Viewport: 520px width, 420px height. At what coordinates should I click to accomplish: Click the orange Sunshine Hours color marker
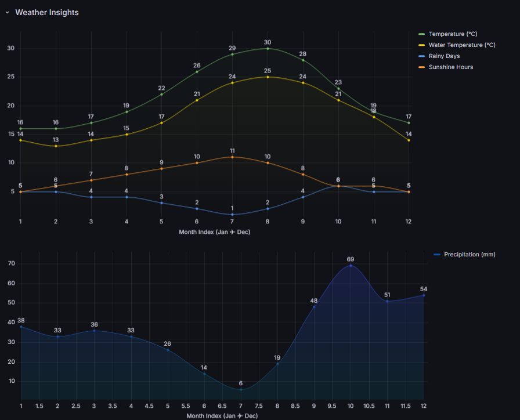[422, 67]
